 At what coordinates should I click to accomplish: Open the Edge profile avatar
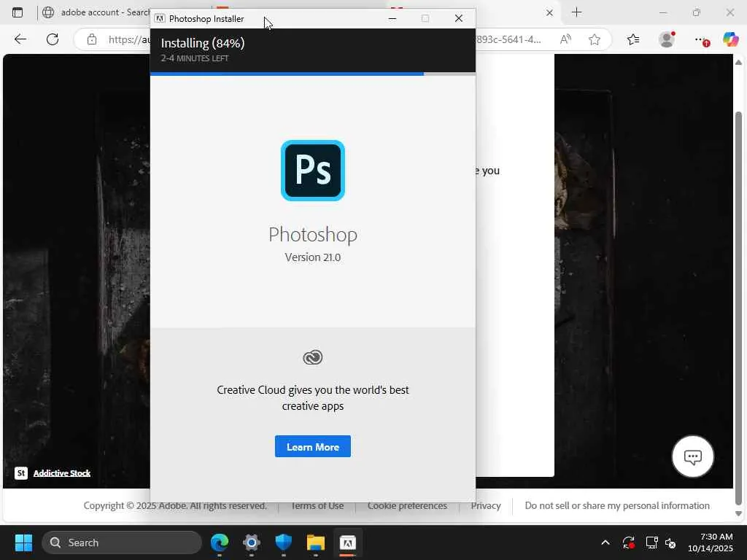coord(667,39)
